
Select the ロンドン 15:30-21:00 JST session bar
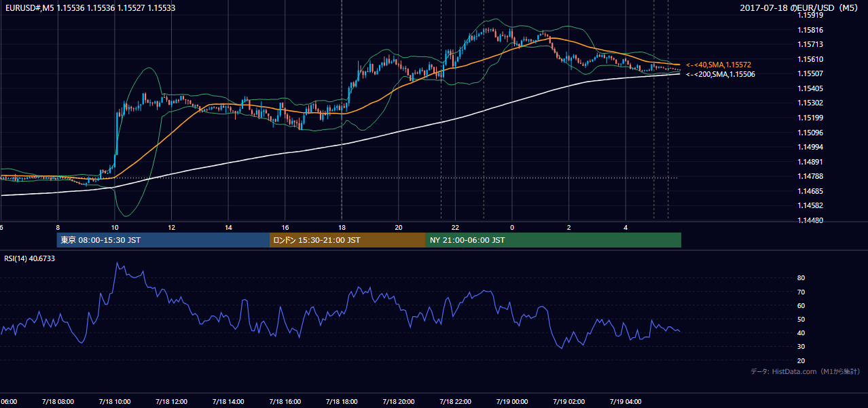pos(348,240)
